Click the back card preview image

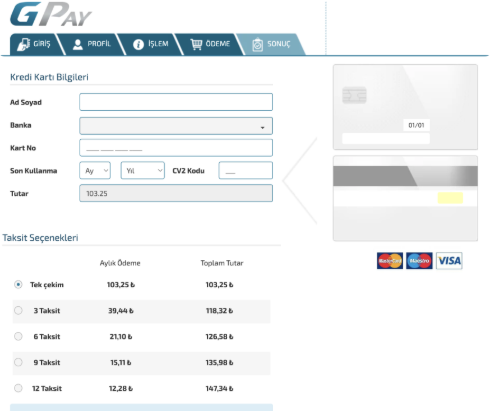(x=405, y=198)
